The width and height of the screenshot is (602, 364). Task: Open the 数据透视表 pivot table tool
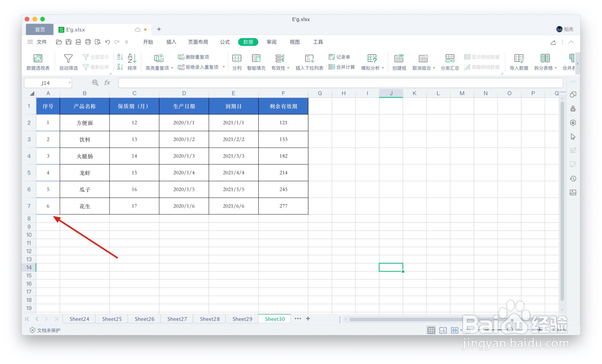coord(38,62)
